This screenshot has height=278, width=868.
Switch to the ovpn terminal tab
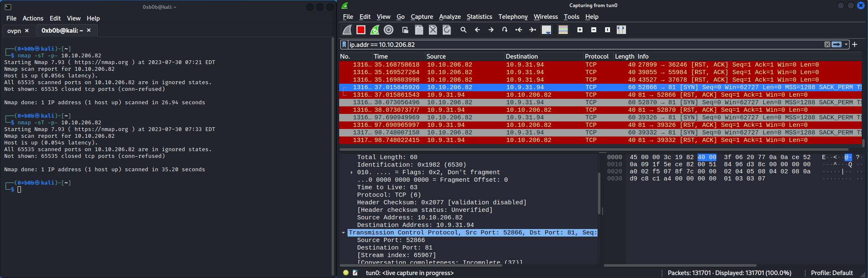pyautogui.click(x=14, y=31)
